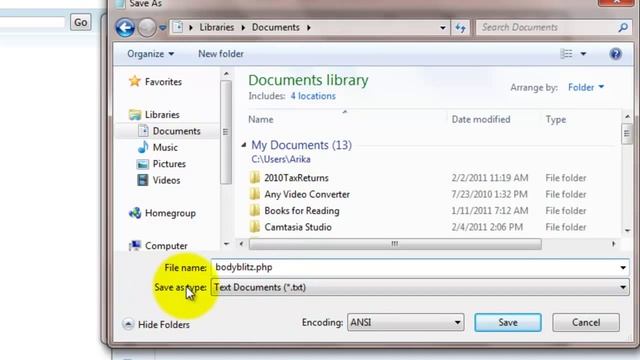
Task: Open help with the question mark icon
Action: tap(616, 54)
